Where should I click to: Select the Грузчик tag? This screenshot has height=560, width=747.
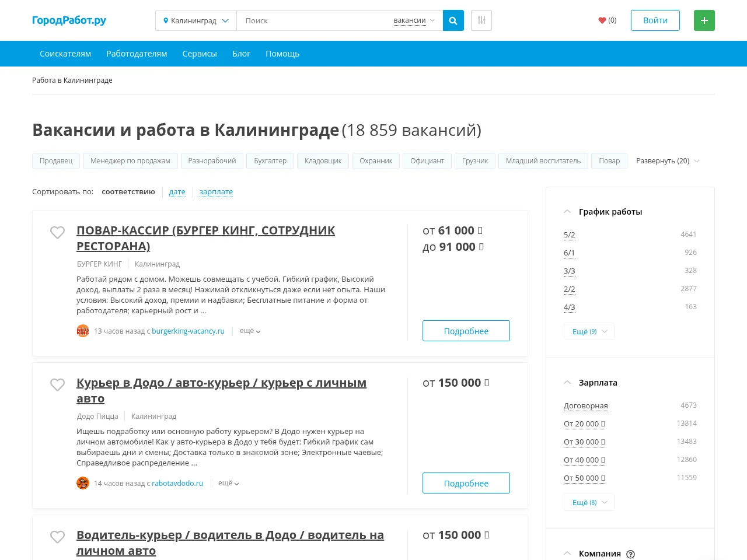pyautogui.click(x=475, y=161)
